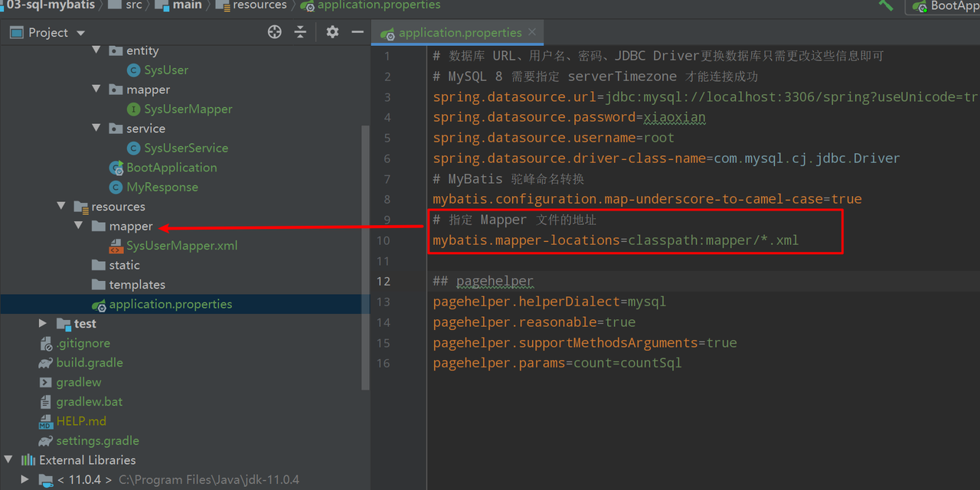The width and height of the screenshot is (980, 490).
Task: Click the locate/scroll-from-source target icon
Action: click(275, 32)
